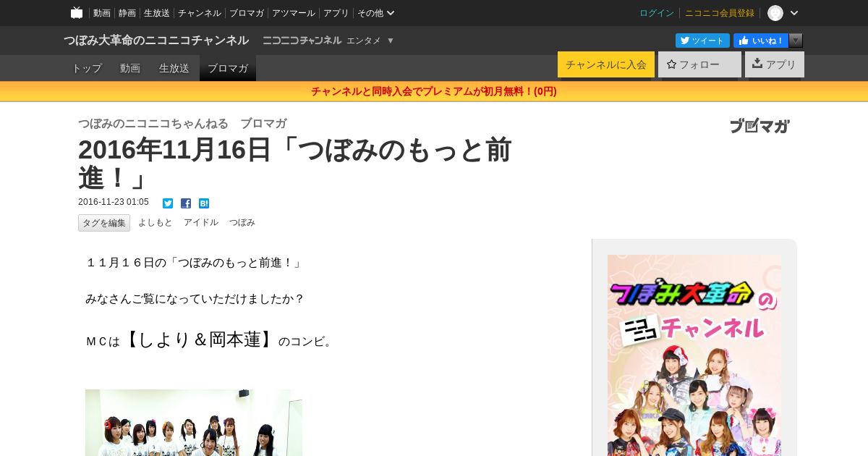The width and height of the screenshot is (868, 456).
Task: Open the ブロマガ top navigation link
Action: (247, 13)
